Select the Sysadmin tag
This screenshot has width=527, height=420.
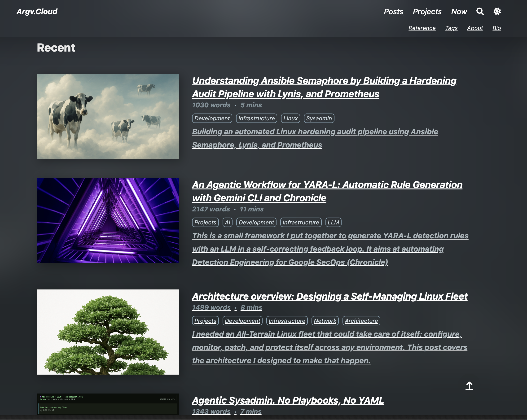pyautogui.click(x=319, y=118)
